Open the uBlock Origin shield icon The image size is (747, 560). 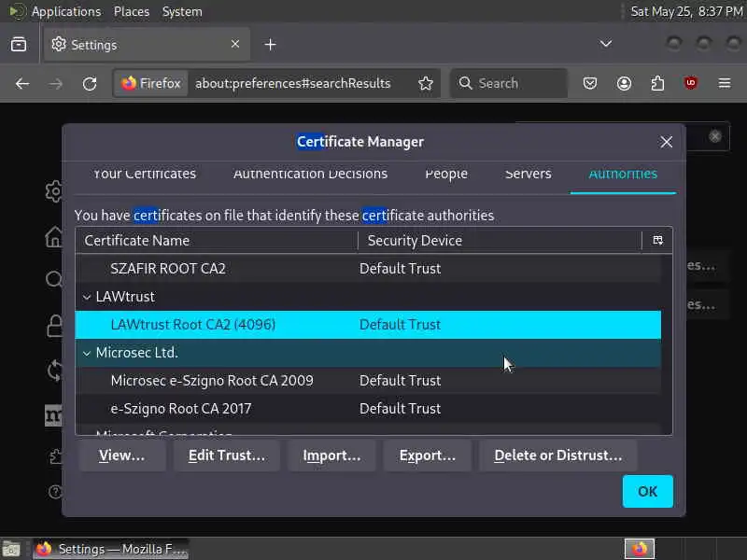pos(691,84)
